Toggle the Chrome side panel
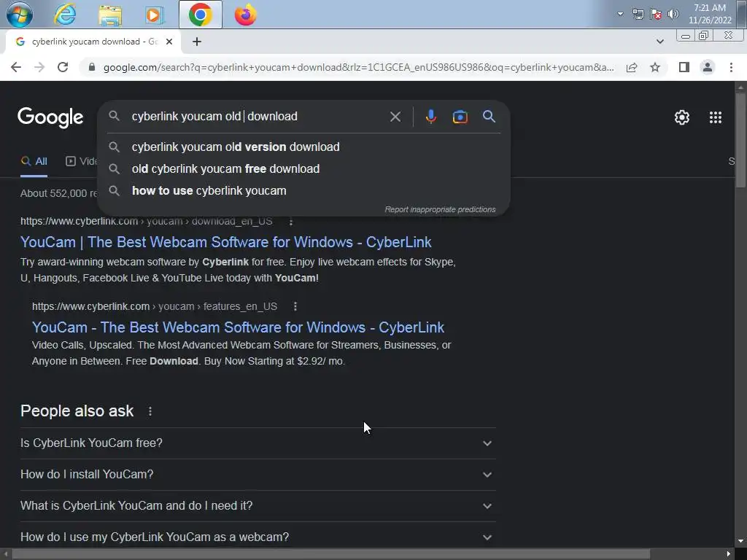 pos(684,68)
